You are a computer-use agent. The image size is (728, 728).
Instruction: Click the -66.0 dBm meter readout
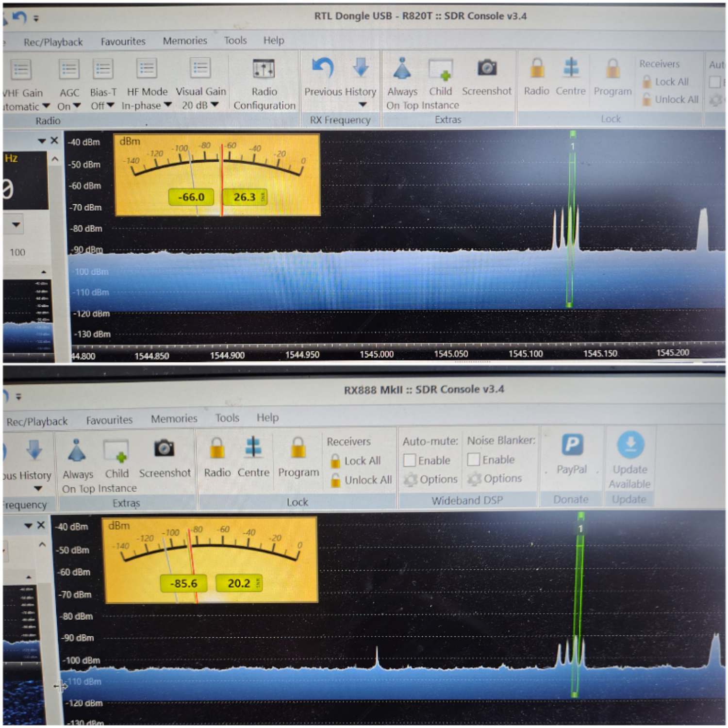pyautogui.click(x=191, y=197)
